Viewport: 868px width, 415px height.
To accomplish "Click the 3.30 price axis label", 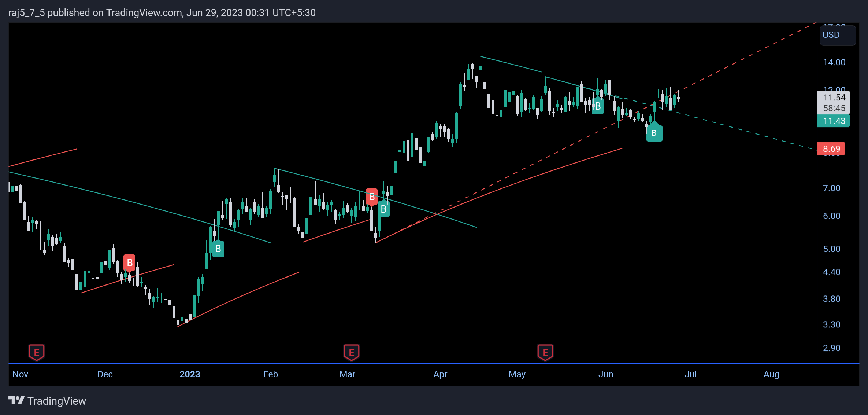I will [832, 324].
